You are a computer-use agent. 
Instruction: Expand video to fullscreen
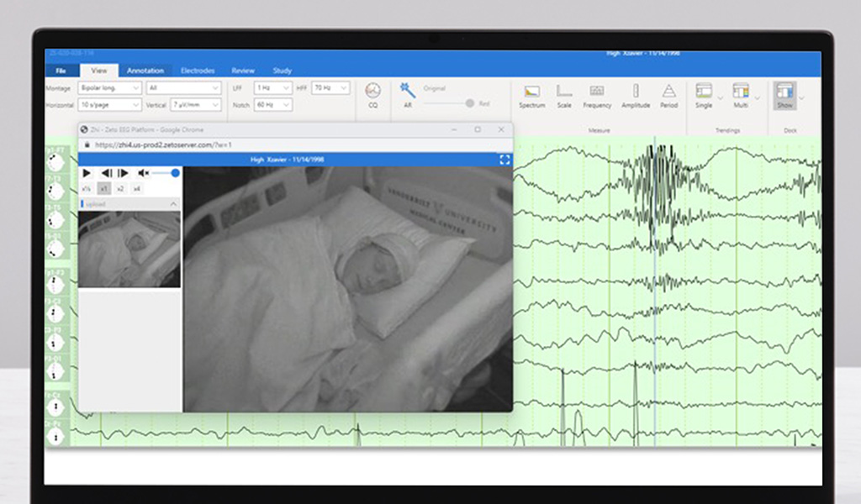504,159
